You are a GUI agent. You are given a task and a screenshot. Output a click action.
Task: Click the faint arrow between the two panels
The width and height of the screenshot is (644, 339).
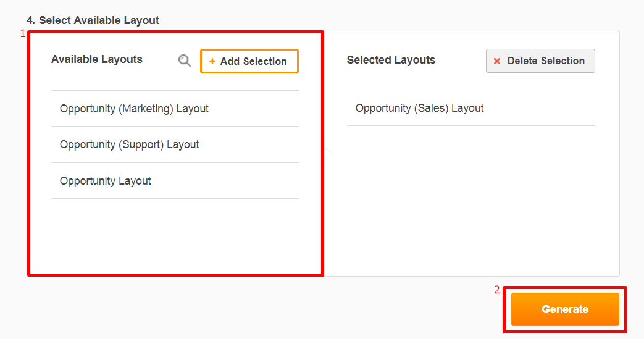(328, 153)
